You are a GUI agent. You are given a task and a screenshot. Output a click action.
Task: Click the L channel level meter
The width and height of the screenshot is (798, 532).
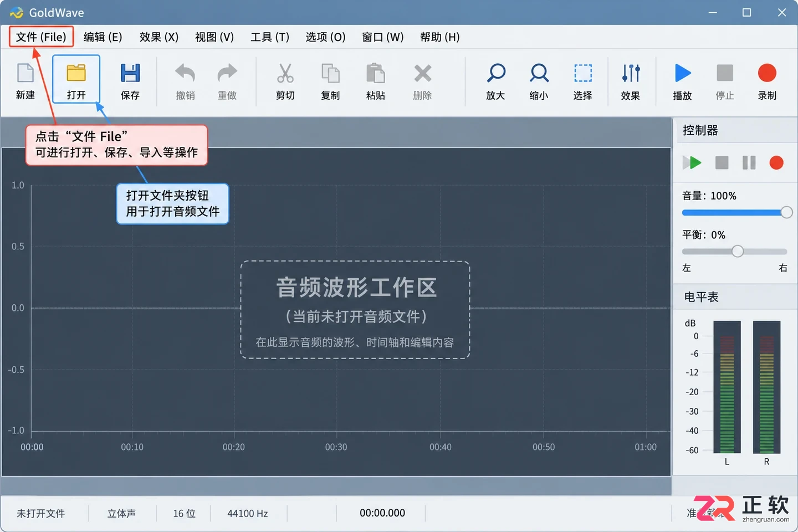coord(727,387)
